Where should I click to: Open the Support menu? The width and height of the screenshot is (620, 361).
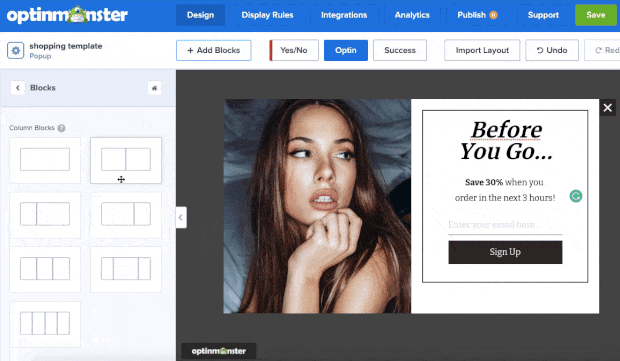coord(543,15)
